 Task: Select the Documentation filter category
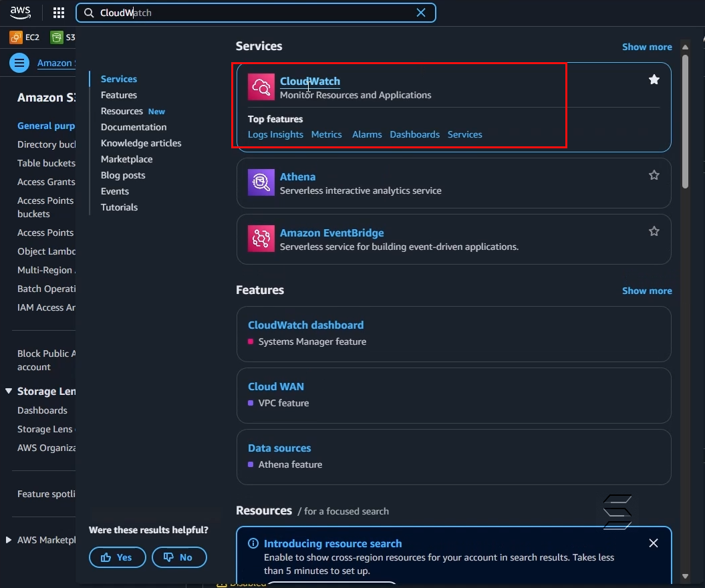coord(134,127)
